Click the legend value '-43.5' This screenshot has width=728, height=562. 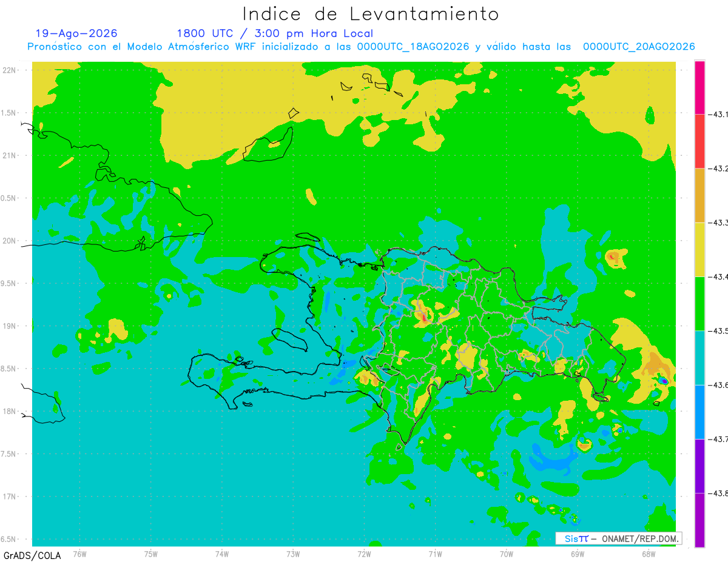click(x=718, y=330)
